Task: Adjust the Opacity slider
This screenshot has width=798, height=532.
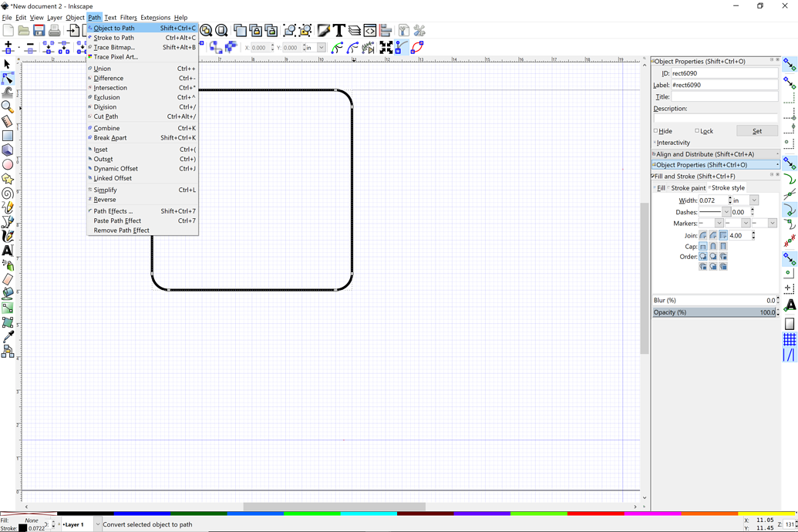Action: (714, 312)
